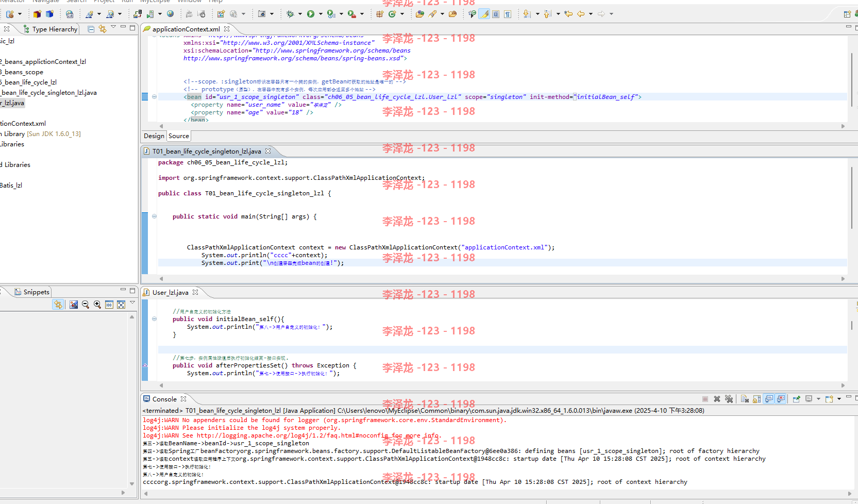Toggle Mark Occurrences highlighter icon
Viewport: 858px width, 504px height.
(484, 14)
